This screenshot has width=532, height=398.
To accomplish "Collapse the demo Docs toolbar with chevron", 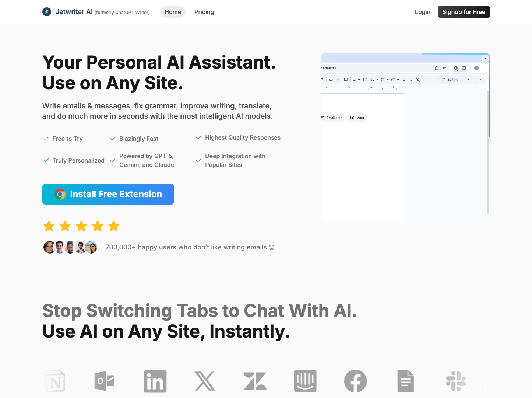I will click(480, 80).
